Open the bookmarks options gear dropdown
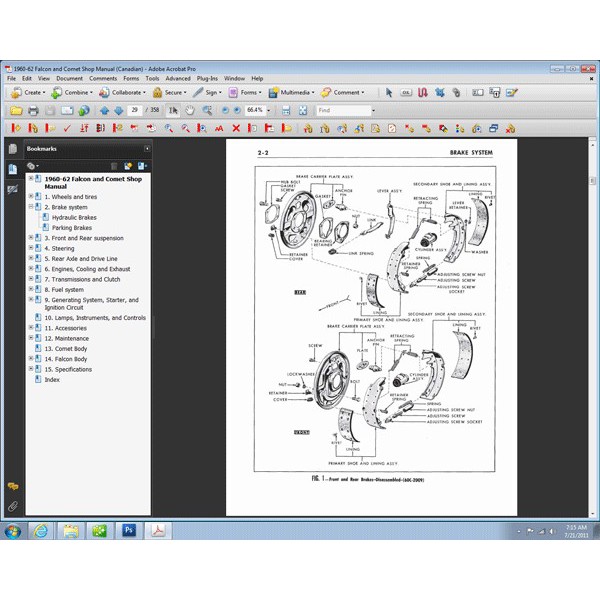 pyautogui.click(x=33, y=166)
